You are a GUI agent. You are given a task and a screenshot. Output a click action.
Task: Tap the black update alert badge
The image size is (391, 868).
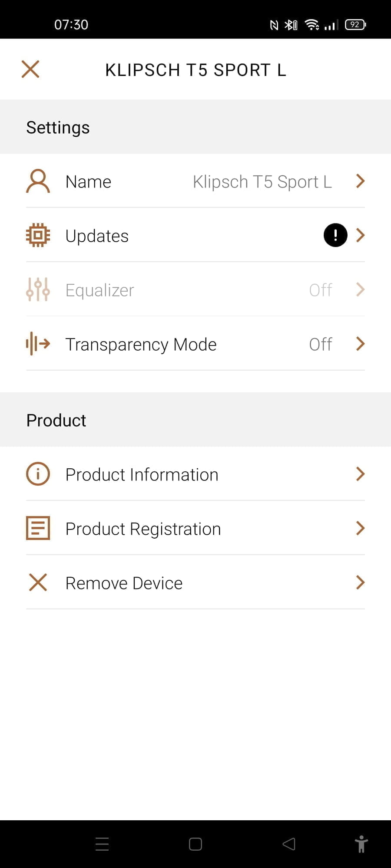pos(335,235)
